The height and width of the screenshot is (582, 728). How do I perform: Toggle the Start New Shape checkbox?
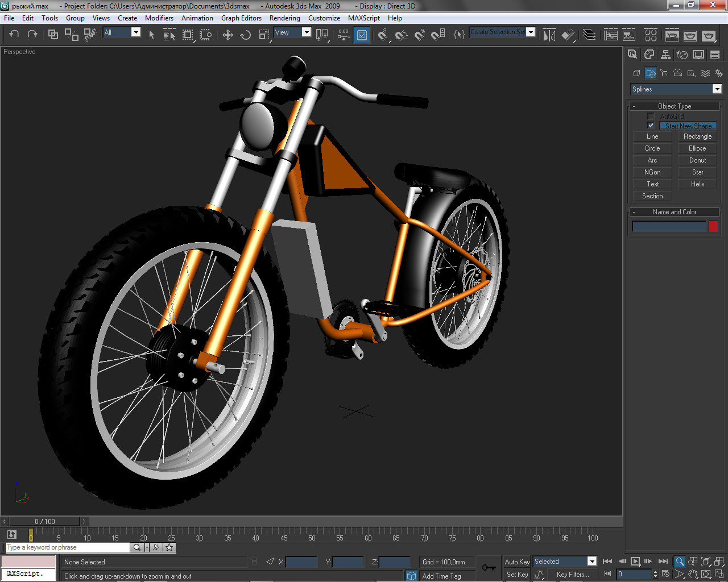[651, 126]
